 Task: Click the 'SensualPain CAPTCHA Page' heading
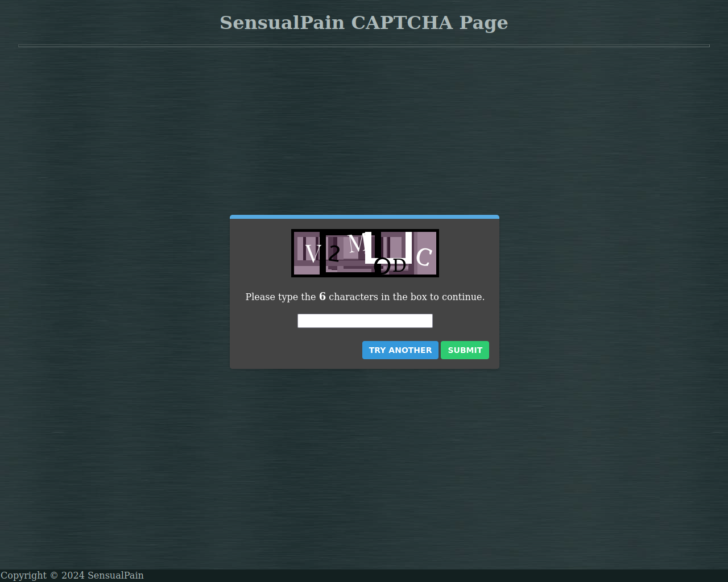364,23
